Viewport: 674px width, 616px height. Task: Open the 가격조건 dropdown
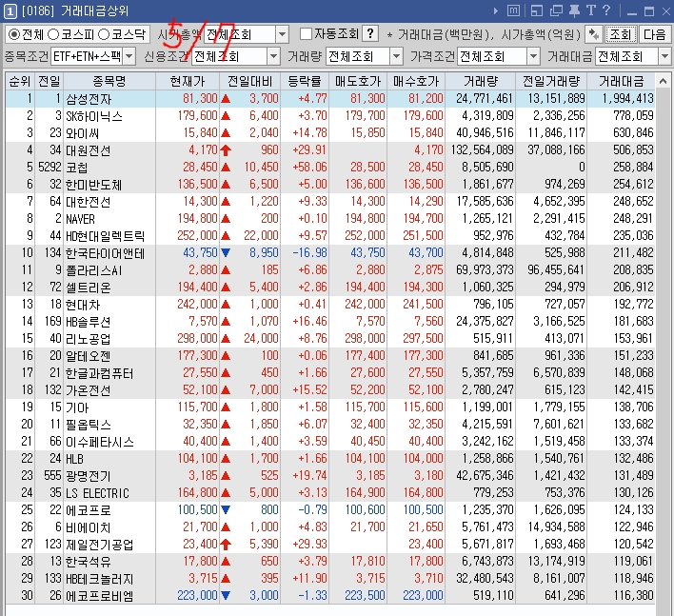click(533, 56)
